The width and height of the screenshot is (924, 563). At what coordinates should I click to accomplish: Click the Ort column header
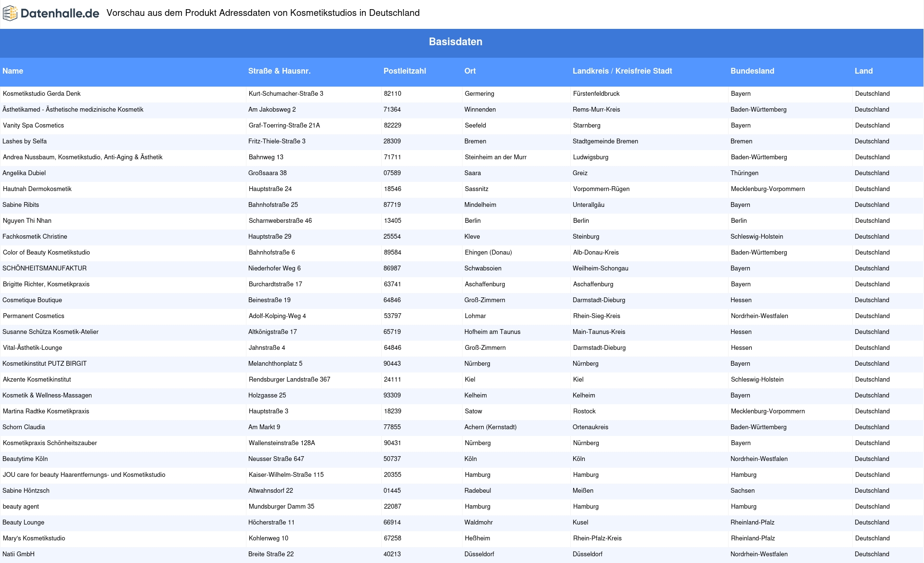point(470,71)
